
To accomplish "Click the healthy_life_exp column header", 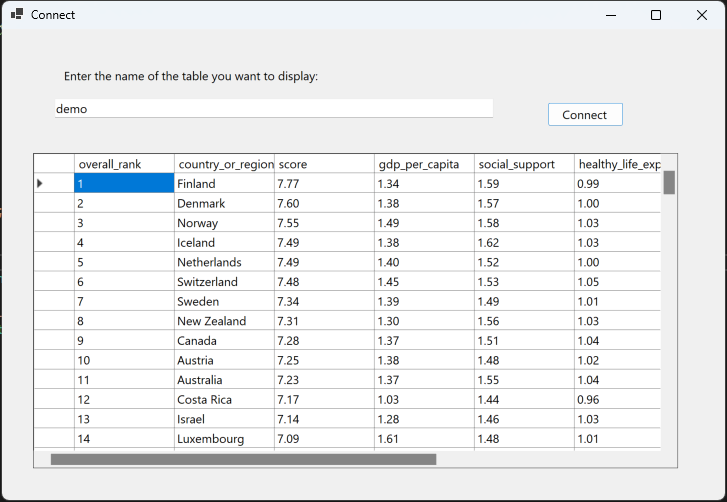I will (x=618, y=164).
